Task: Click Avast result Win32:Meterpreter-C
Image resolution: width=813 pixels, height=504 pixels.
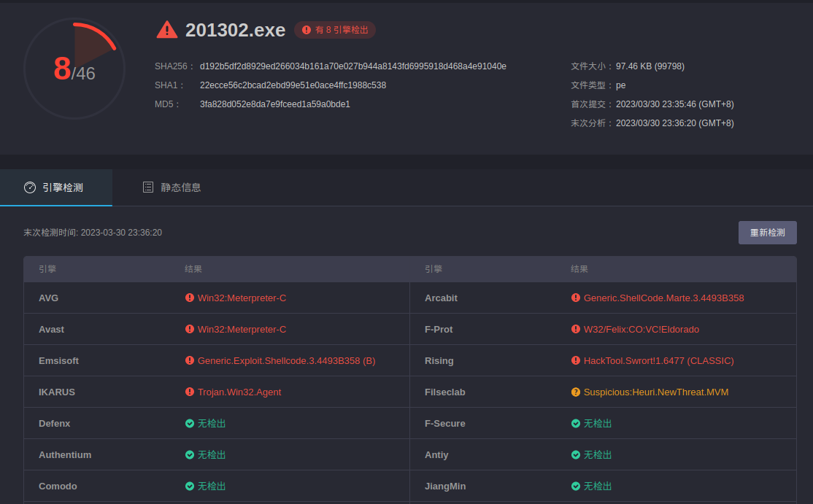Action: tap(242, 330)
